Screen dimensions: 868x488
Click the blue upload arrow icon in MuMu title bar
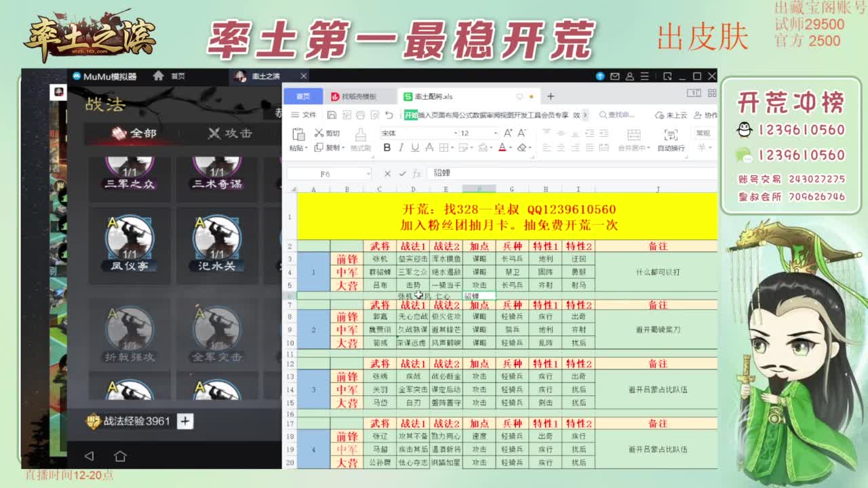pyautogui.click(x=600, y=77)
